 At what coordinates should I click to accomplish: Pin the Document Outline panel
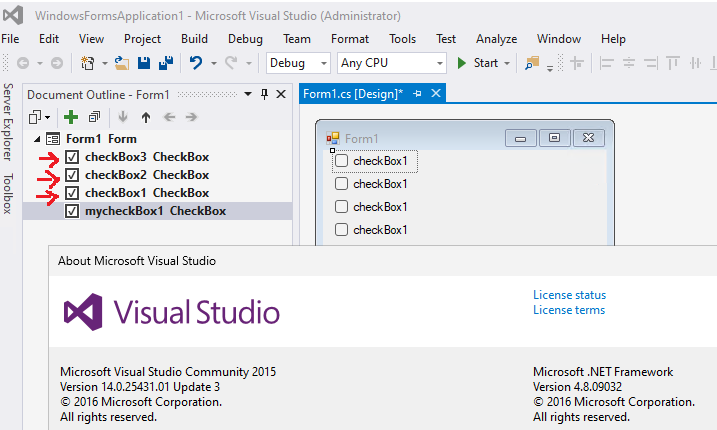pos(264,94)
